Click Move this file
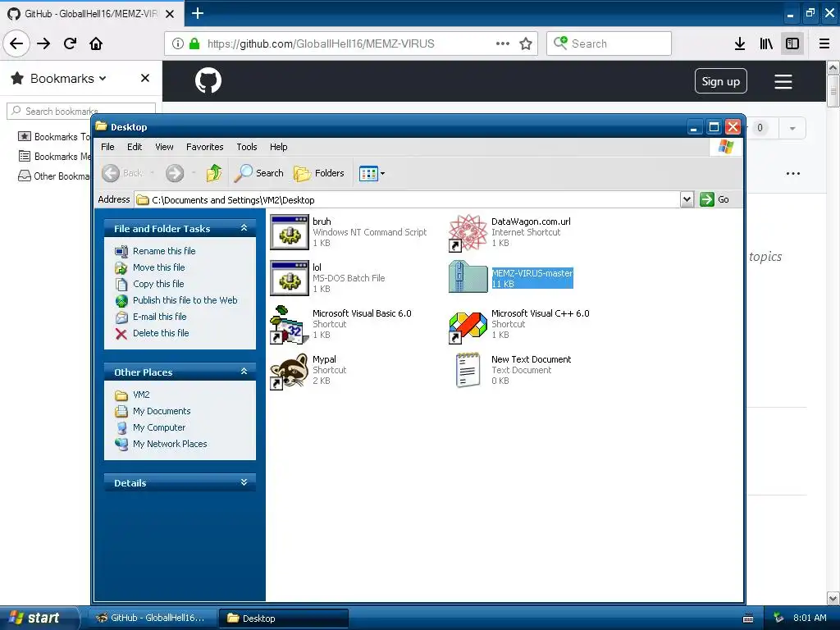The width and height of the screenshot is (840, 630). pos(158,267)
